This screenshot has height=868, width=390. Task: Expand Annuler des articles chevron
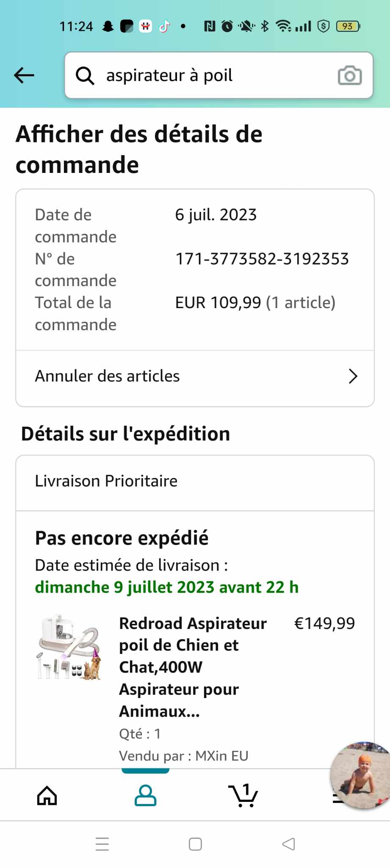(x=353, y=376)
